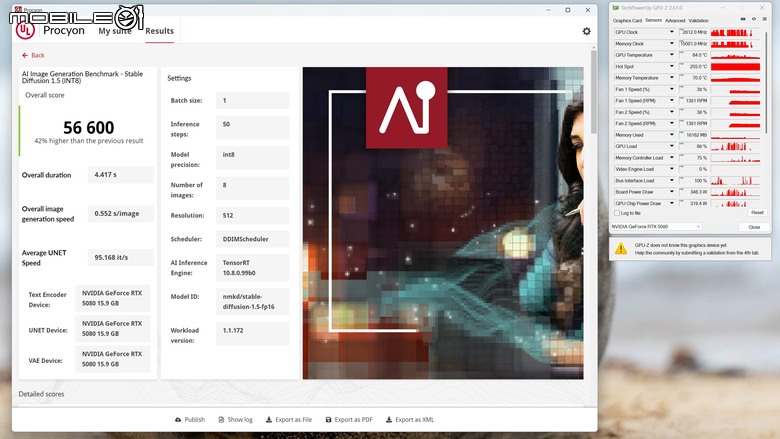Select the nmkd/stable-diffusion-1.5-fp16 model ID
This screenshot has width=780, height=439.
pyautogui.click(x=252, y=301)
